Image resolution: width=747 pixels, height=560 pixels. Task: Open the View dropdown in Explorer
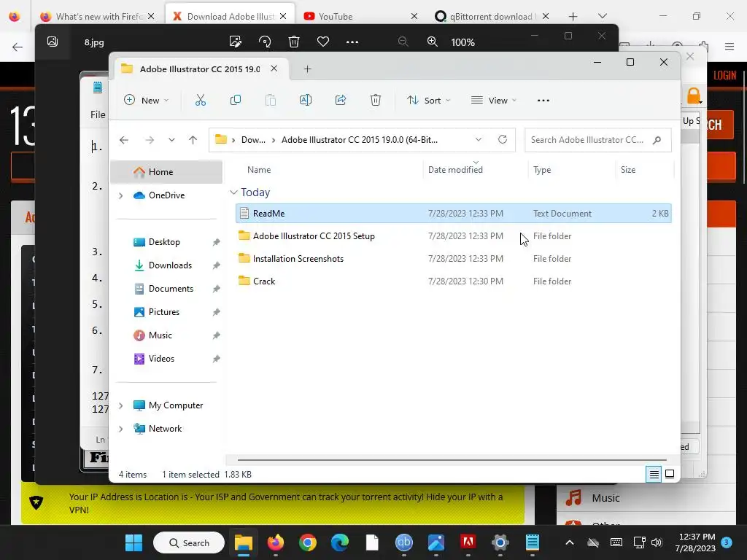(494, 101)
